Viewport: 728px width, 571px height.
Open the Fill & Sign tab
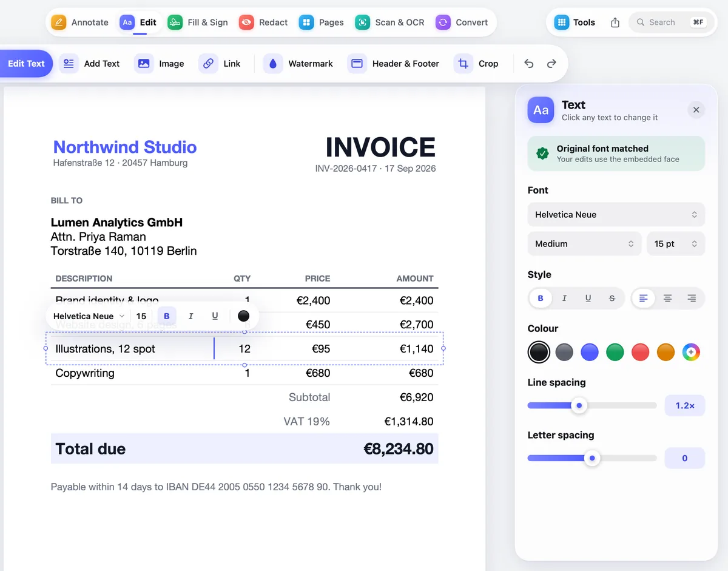click(198, 22)
